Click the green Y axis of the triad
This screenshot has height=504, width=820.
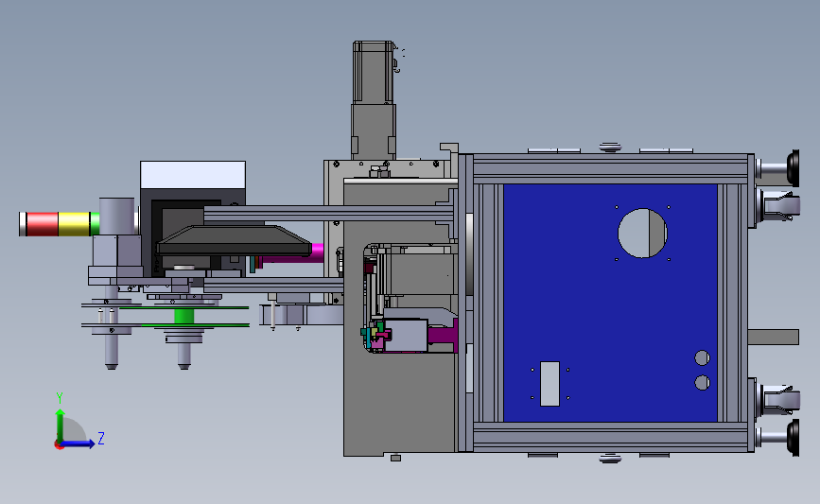click(x=61, y=426)
